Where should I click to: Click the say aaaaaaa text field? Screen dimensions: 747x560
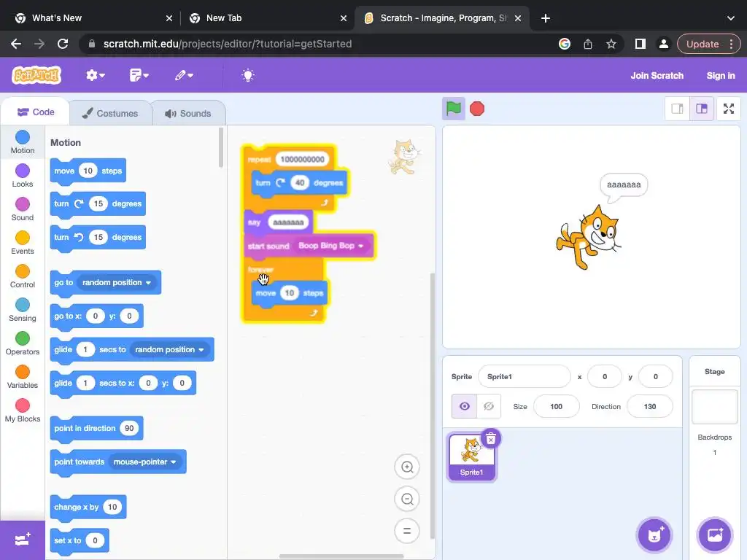[288, 222]
